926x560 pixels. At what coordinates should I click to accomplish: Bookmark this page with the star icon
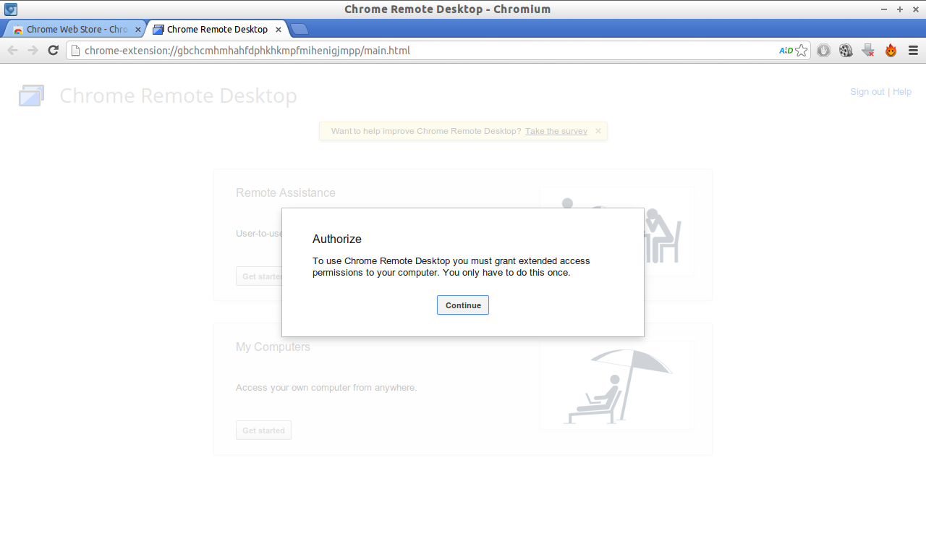801,51
